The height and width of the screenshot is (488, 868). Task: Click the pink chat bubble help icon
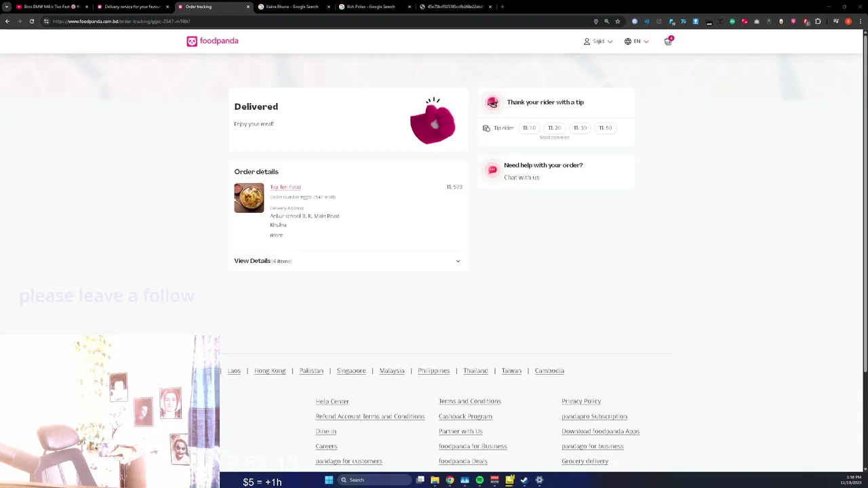click(x=492, y=170)
